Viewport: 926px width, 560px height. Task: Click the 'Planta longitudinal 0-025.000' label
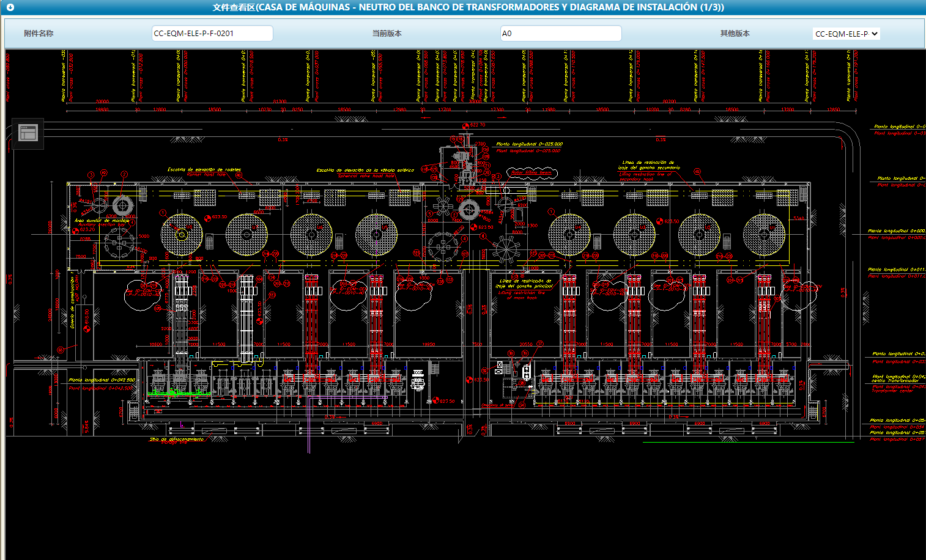coord(529,144)
